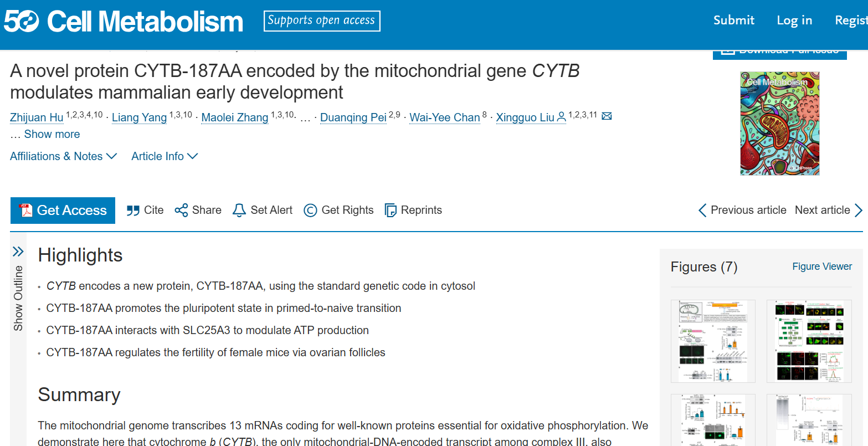Expand Affiliations & Notes dropdown

pyautogui.click(x=63, y=156)
